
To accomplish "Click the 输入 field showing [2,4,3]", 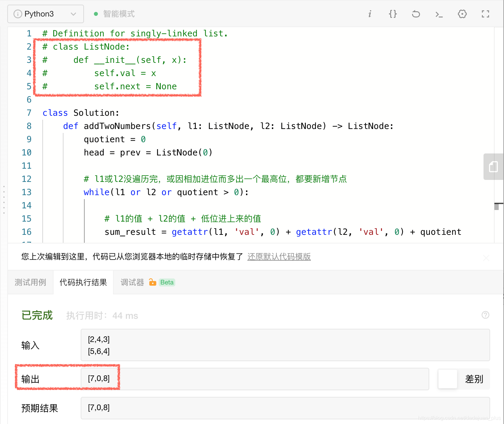I will (285, 345).
